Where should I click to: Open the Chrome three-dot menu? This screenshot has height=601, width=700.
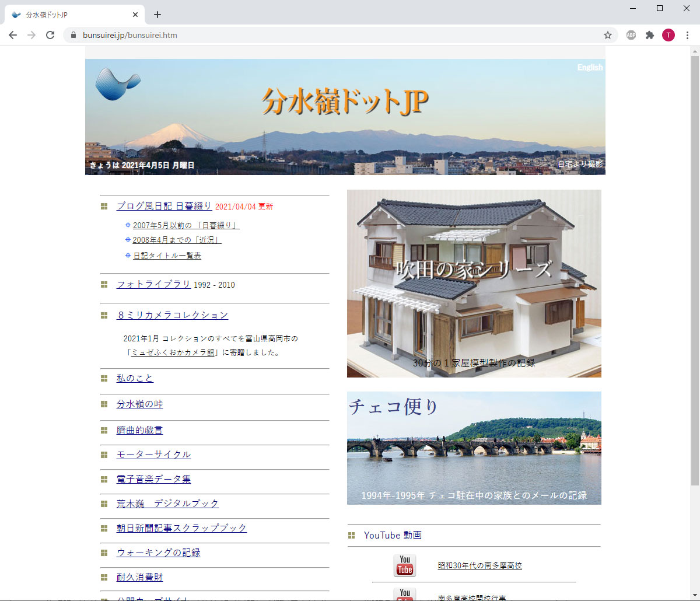(687, 35)
